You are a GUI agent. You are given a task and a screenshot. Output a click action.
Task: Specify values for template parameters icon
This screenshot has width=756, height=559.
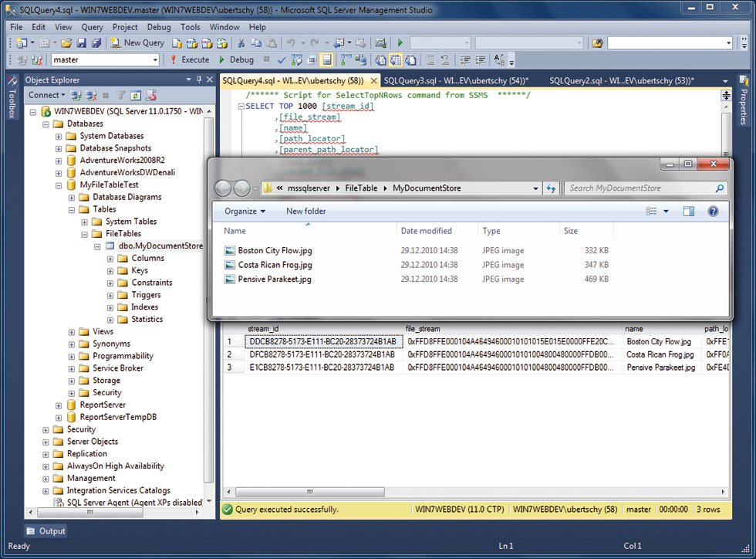(500, 60)
